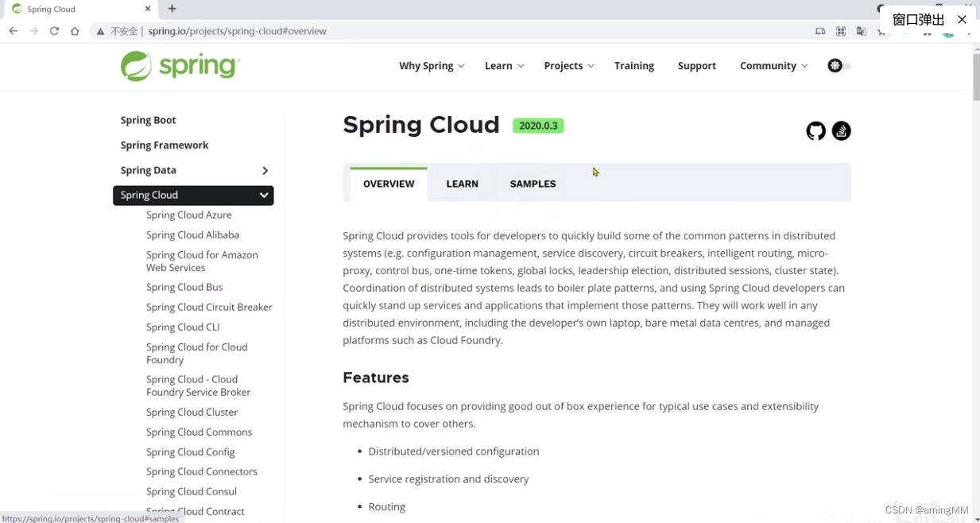Click the Spring leaf logo
The image size is (980, 523).
coord(136,66)
